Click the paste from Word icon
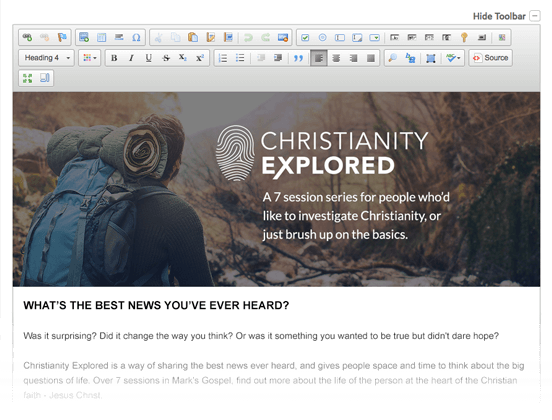 click(228, 37)
